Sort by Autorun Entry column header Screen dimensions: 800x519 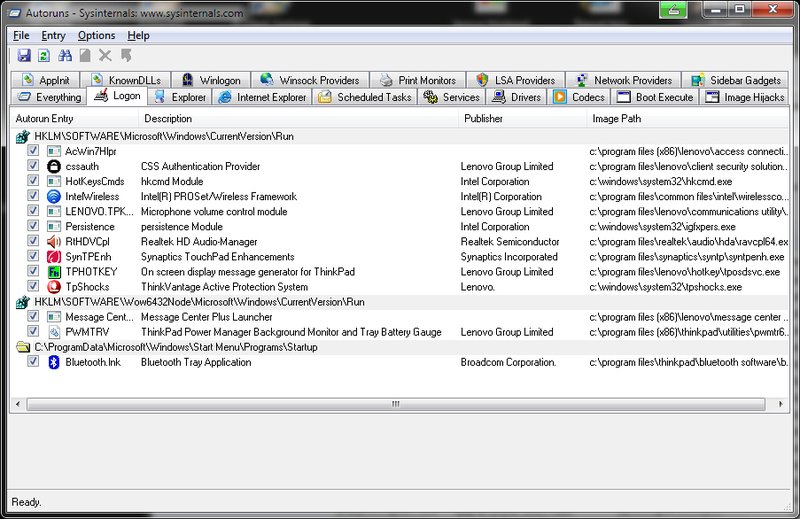click(74, 118)
